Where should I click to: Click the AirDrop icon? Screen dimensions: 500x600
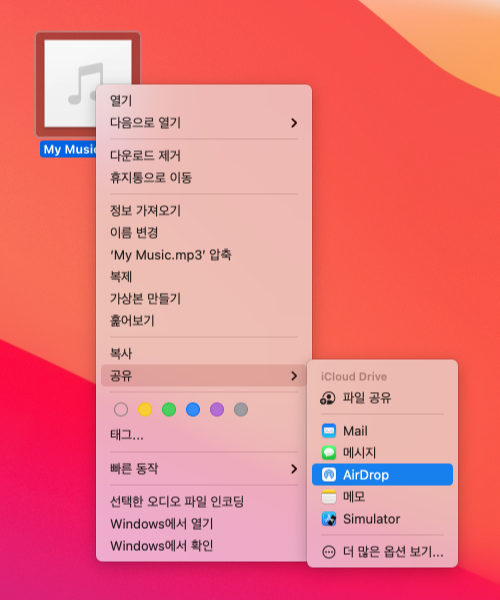(x=329, y=475)
